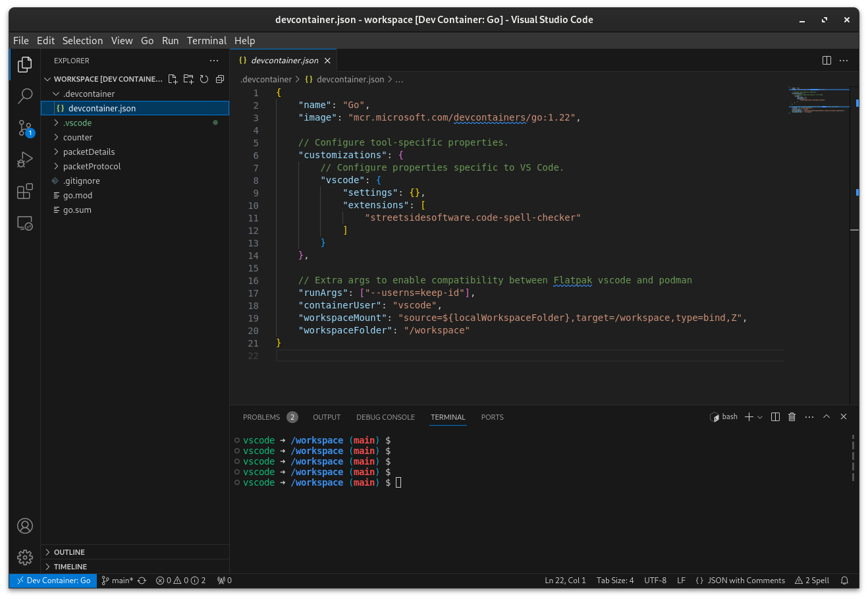Click New File icon in Explorer header

173,79
